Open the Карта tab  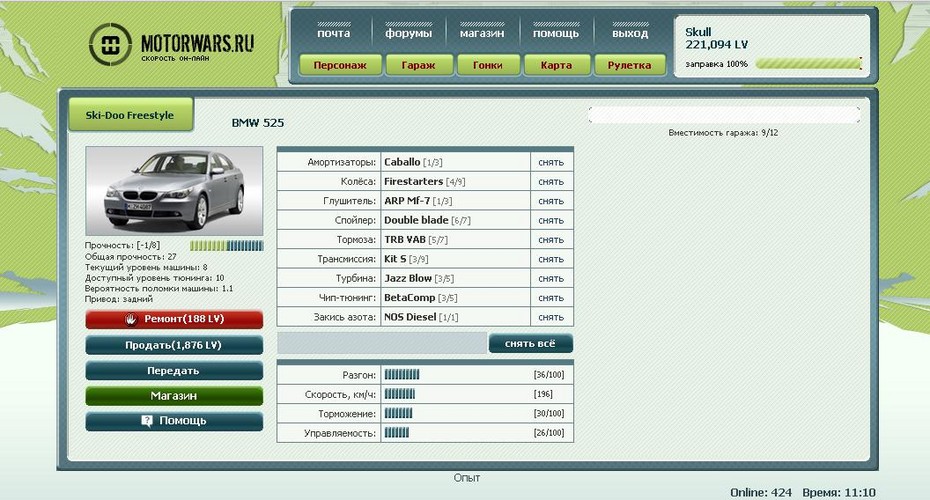[x=556, y=65]
